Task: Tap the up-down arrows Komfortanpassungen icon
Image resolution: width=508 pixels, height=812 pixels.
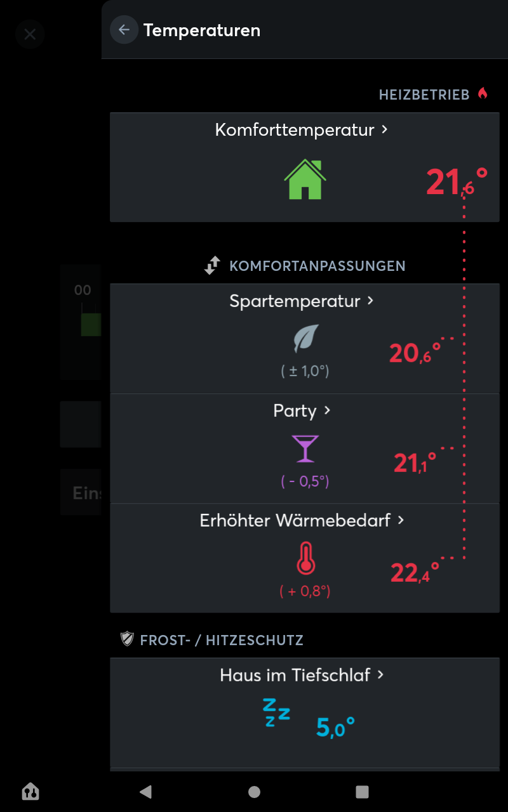Action: (212, 265)
